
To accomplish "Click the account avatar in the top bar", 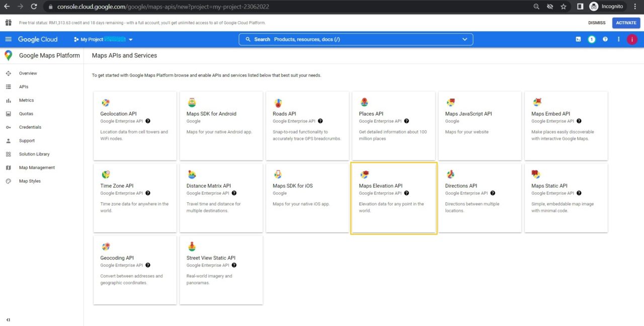I will click(632, 39).
